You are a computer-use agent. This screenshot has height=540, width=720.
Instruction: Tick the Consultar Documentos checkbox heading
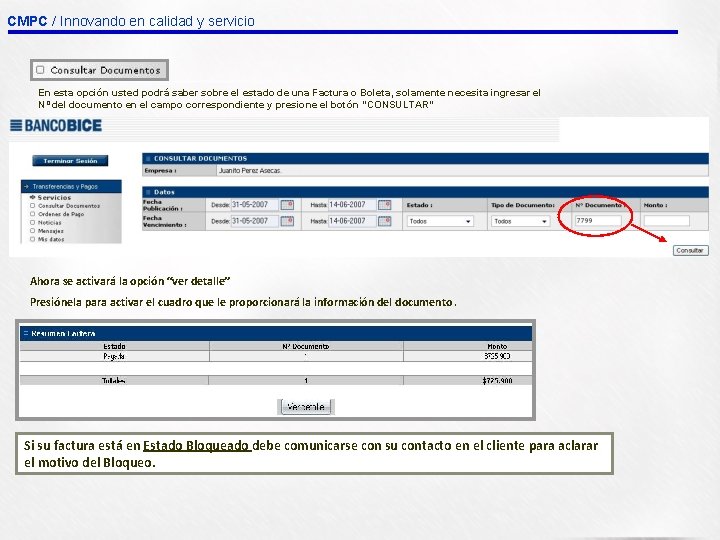40,70
